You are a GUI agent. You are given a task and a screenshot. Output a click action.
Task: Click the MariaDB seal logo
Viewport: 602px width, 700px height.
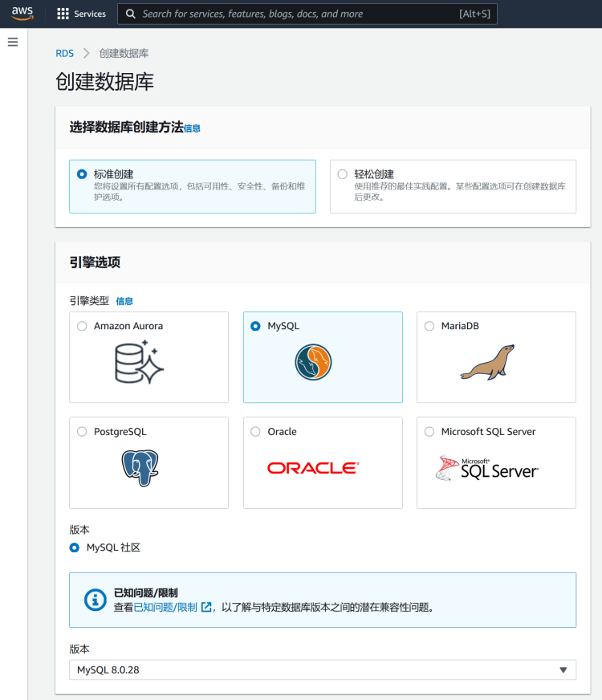(487, 362)
